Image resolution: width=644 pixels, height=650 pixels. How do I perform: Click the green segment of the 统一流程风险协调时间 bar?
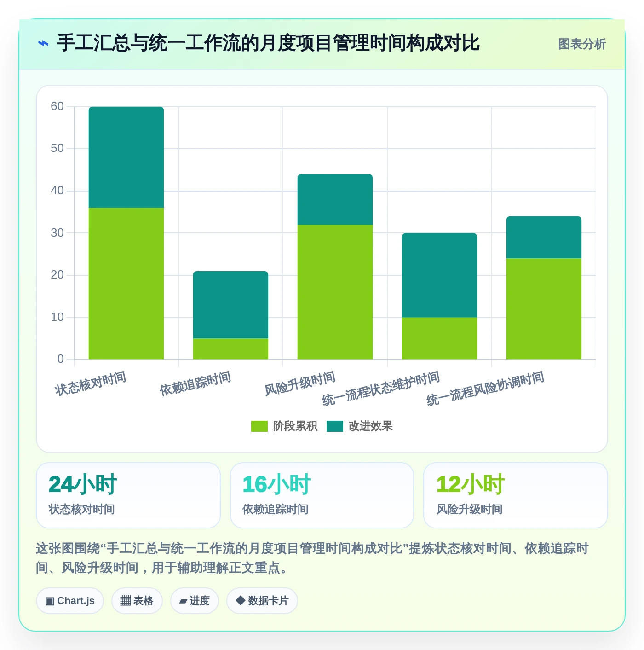[544, 309]
